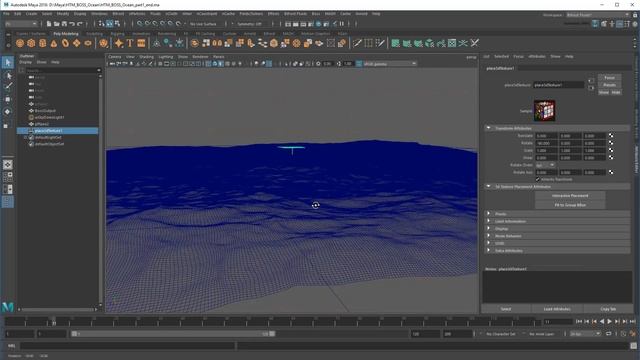
Task: Open the Windows menu
Action: pos(99,14)
